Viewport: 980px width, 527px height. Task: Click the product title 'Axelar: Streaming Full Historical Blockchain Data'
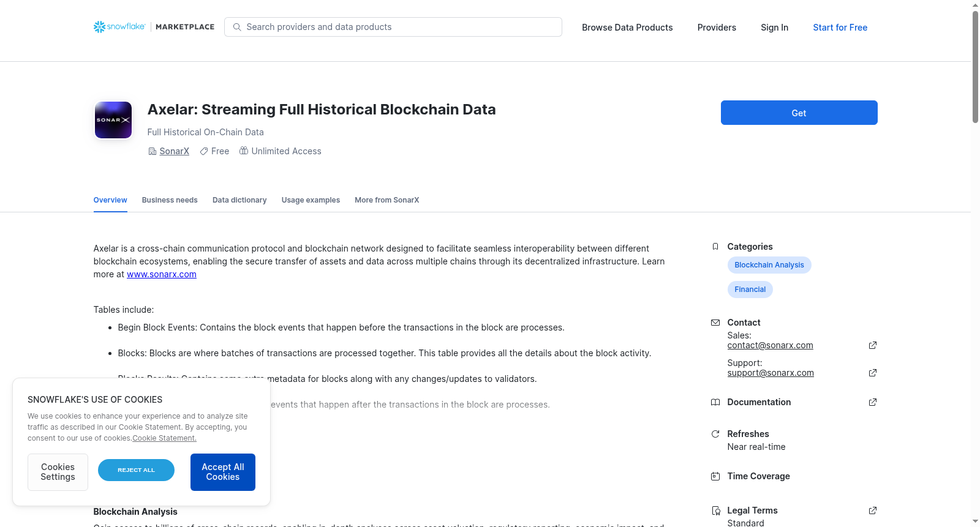(x=322, y=110)
